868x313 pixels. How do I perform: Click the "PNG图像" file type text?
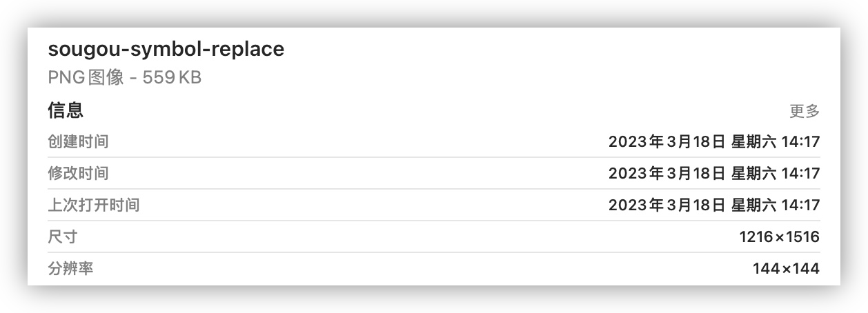click(x=86, y=78)
